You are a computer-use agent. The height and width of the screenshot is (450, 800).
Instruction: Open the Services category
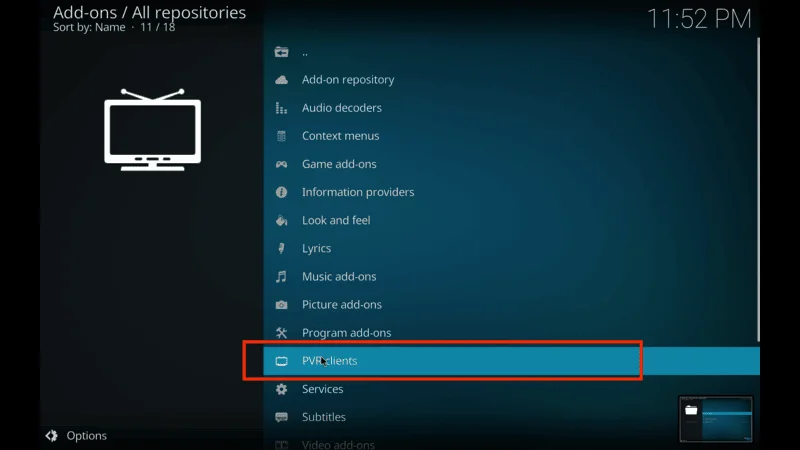point(511,389)
